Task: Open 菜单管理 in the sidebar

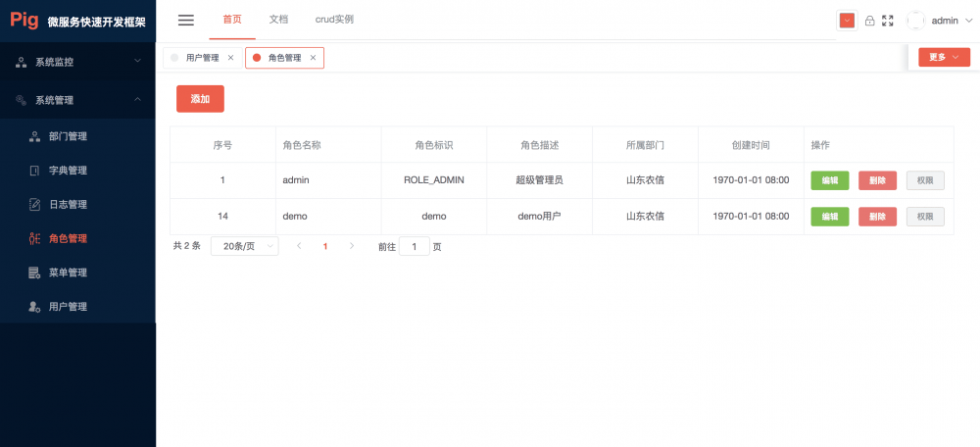Action: pyautogui.click(x=77, y=273)
